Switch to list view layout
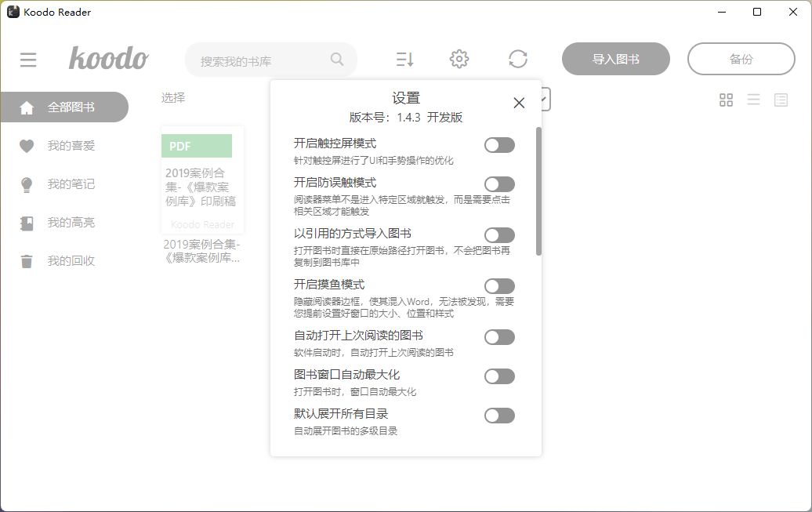Viewport: 812px width, 512px height. (753, 100)
